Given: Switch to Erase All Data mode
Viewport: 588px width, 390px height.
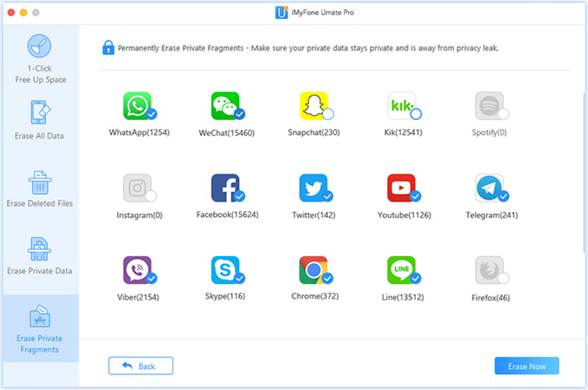Looking at the screenshot, I should click(40, 120).
